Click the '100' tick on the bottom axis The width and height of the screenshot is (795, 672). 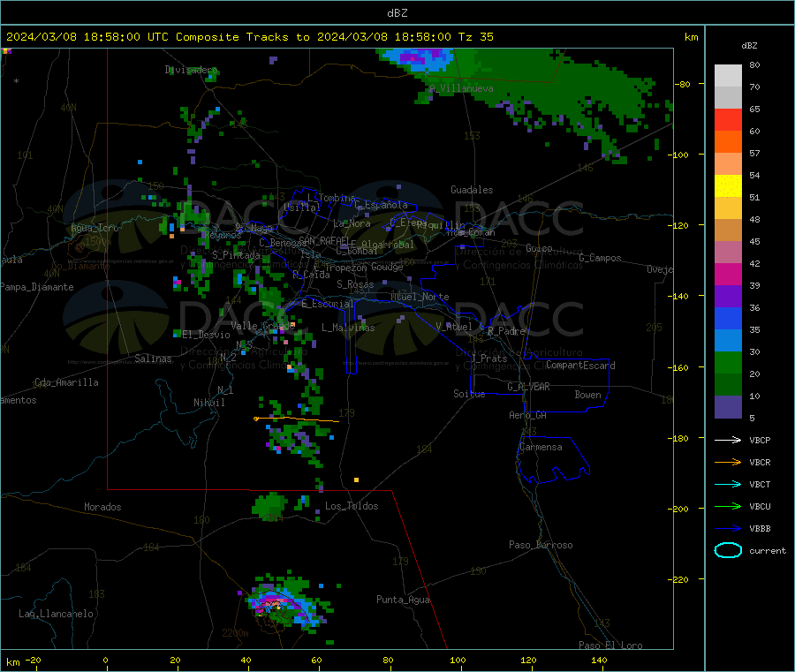coord(458,660)
